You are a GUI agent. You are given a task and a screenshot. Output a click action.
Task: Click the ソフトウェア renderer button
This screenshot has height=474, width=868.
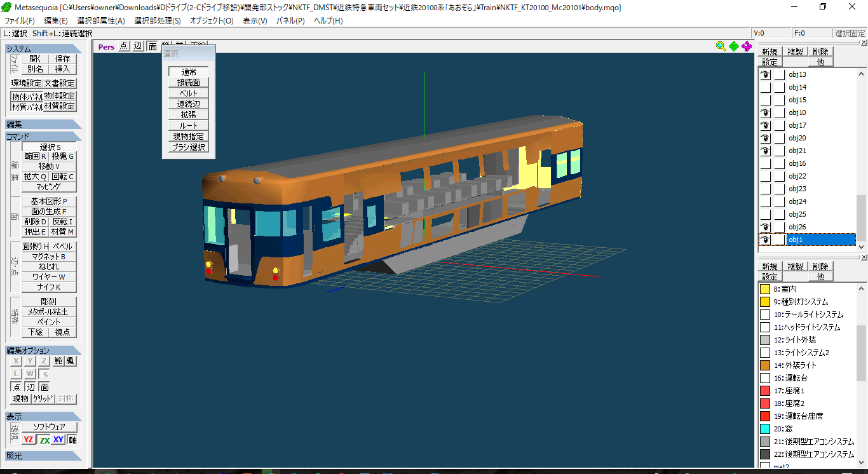[49, 427]
